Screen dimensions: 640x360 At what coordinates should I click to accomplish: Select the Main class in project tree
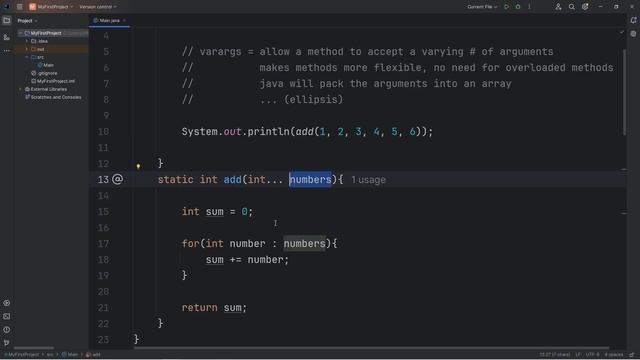pyautogui.click(x=46, y=65)
